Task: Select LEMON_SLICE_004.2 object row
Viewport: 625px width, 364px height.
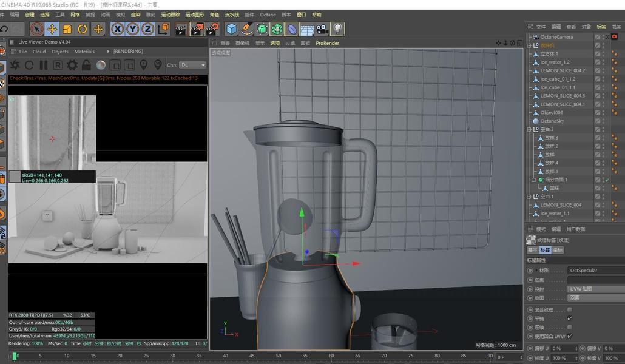Action: pyautogui.click(x=562, y=70)
